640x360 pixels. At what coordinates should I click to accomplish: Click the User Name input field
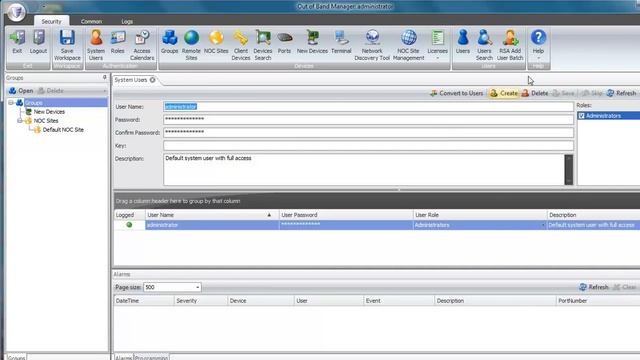point(368,107)
